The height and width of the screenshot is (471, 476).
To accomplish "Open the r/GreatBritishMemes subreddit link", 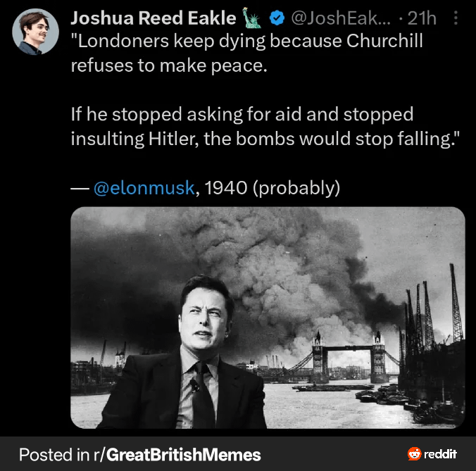I will (183, 455).
